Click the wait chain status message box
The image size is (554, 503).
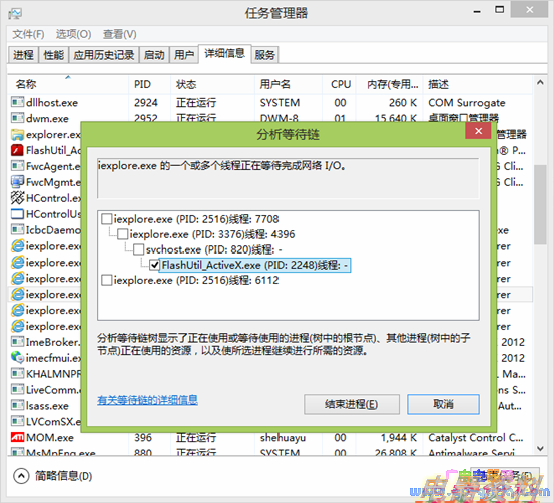coord(288,178)
